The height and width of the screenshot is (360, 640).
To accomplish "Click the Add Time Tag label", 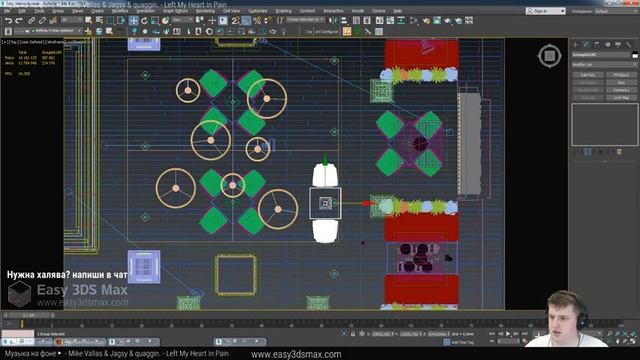I will (462, 342).
